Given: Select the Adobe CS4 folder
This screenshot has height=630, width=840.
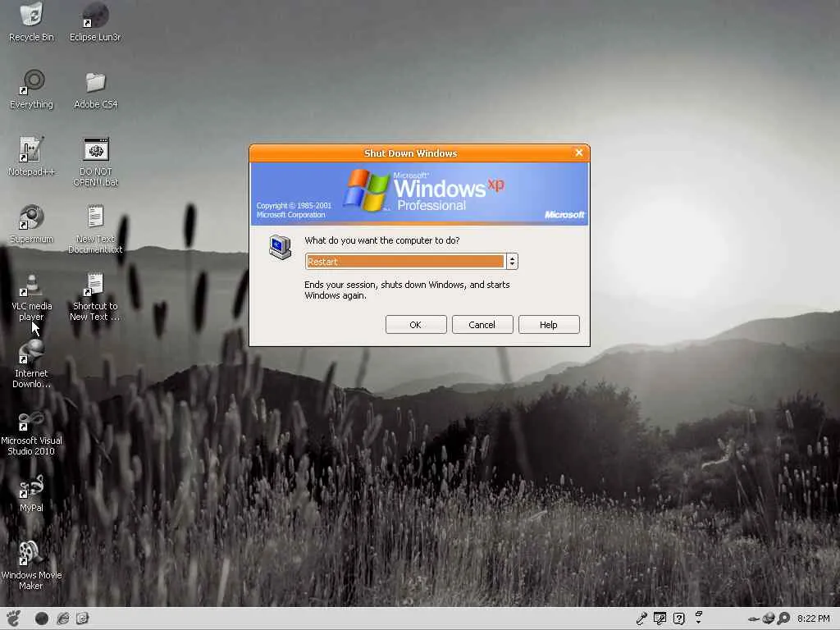Looking at the screenshot, I should pyautogui.click(x=95, y=89).
